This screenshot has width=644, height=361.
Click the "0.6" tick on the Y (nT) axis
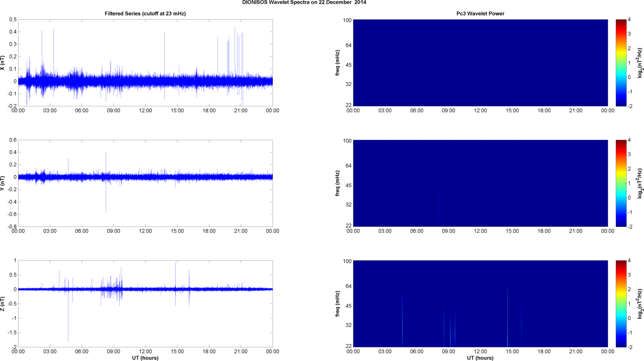13,140
